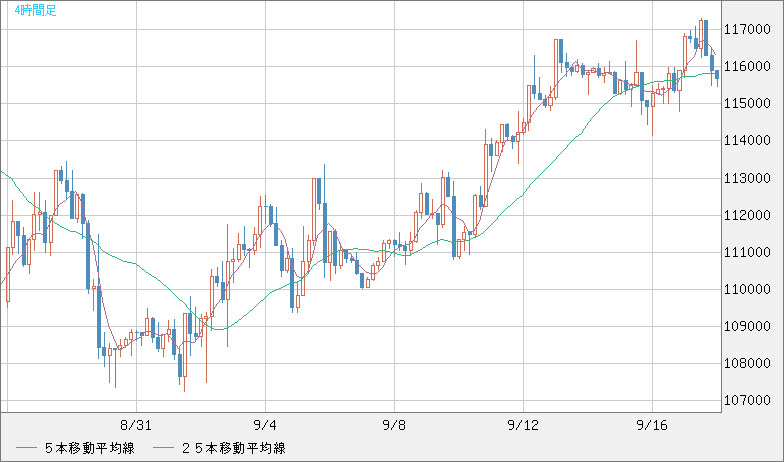Click the 9/12 date axis label
Viewport: 784px width, 462px height.
pyautogui.click(x=523, y=426)
